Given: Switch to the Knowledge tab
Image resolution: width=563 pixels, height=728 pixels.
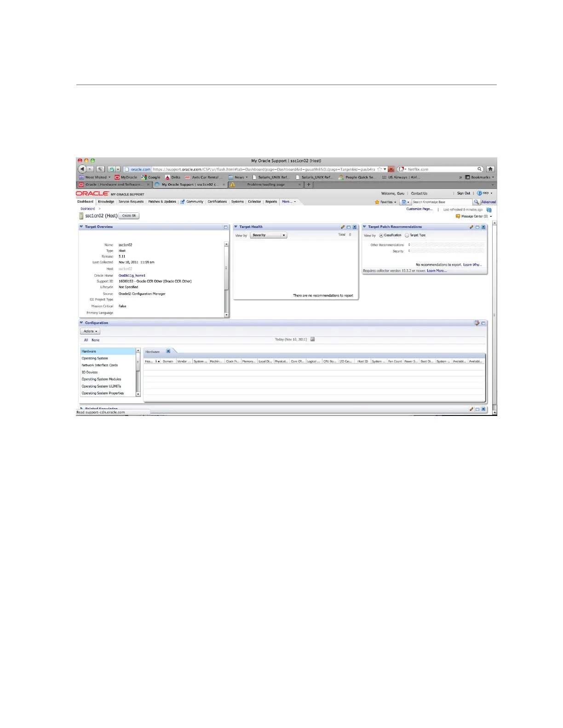Looking at the screenshot, I should click(x=106, y=202).
